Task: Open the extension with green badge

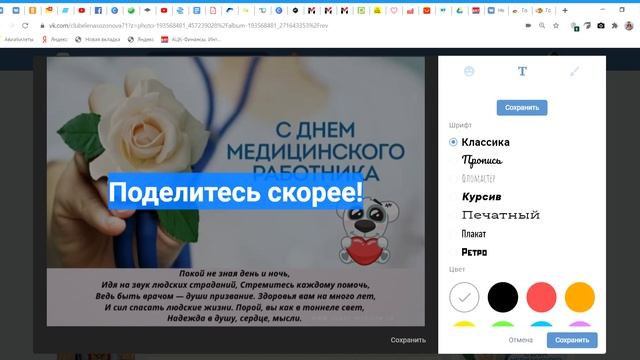Action: tap(575, 26)
